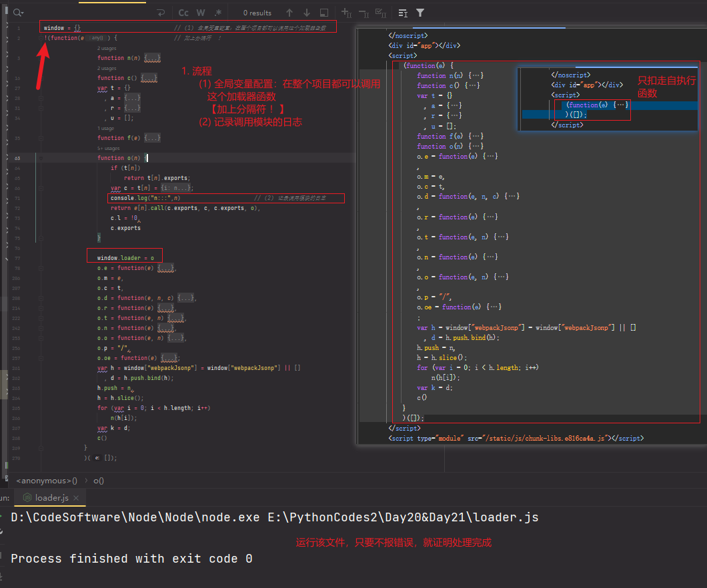The image size is (707, 588).
Task: Click the new line icon in search bar
Action: [x=161, y=13]
